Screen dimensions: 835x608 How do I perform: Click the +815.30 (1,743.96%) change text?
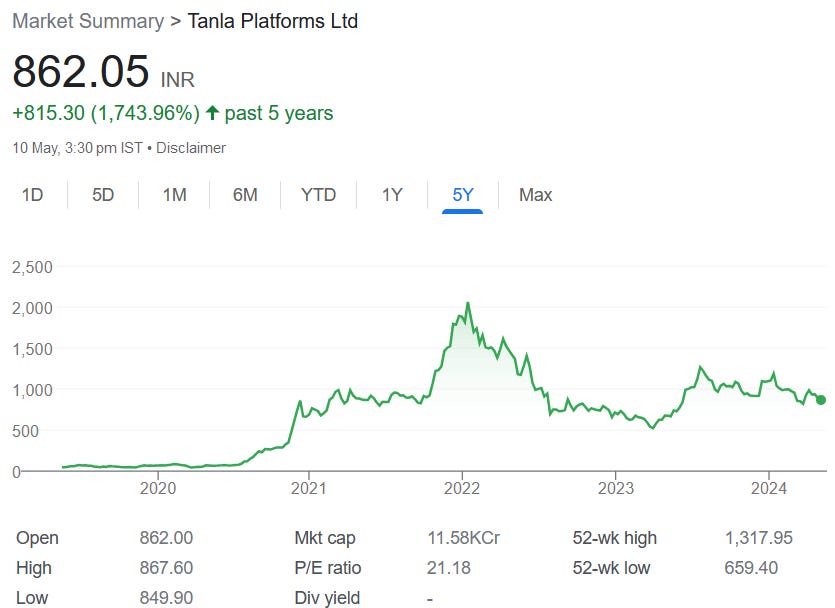pyautogui.click(x=106, y=113)
